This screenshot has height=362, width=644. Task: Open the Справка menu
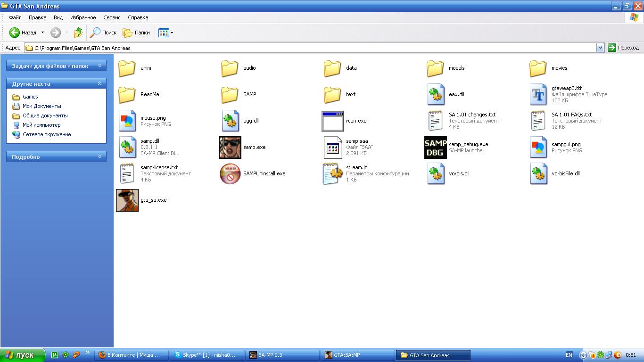pos(138,17)
